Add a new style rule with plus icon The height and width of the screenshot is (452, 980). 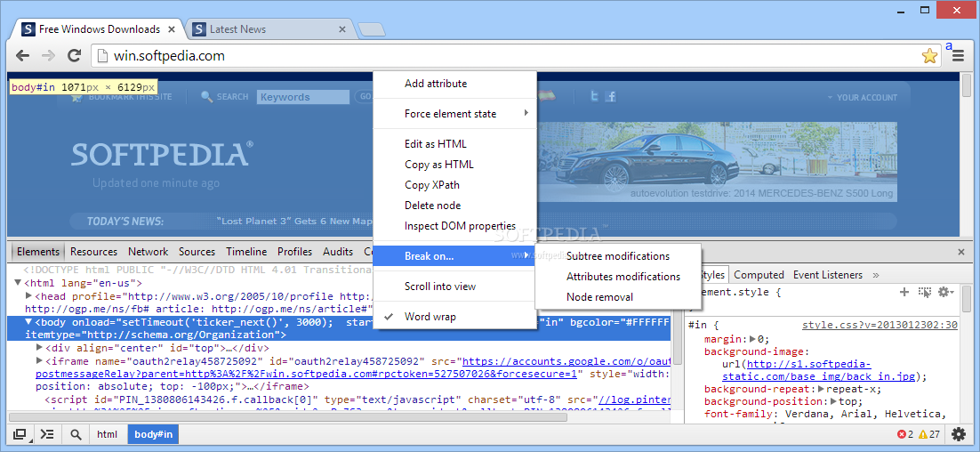pos(904,292)
